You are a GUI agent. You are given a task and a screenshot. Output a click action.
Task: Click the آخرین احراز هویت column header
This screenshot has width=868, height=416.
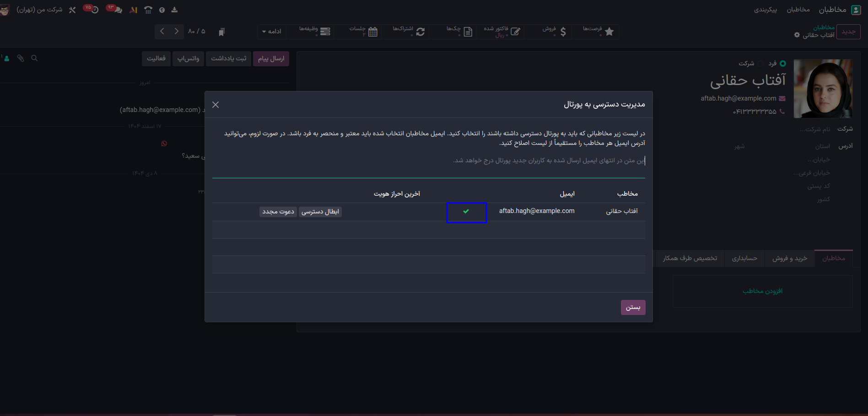[x=397, y=193]
